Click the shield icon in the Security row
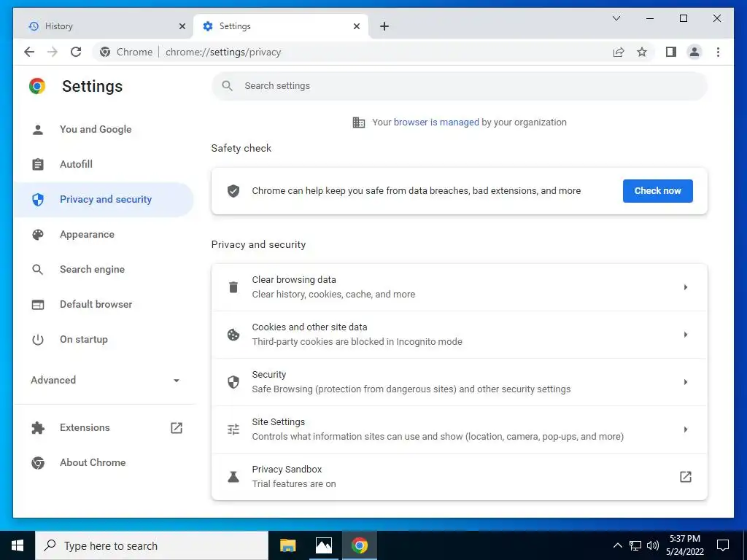 [x=233, y=382]
